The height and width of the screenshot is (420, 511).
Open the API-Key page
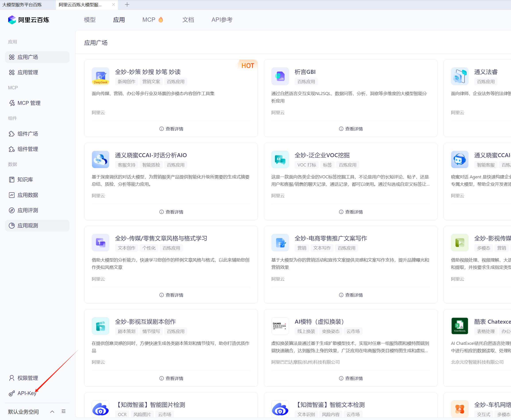pos(27,393)
